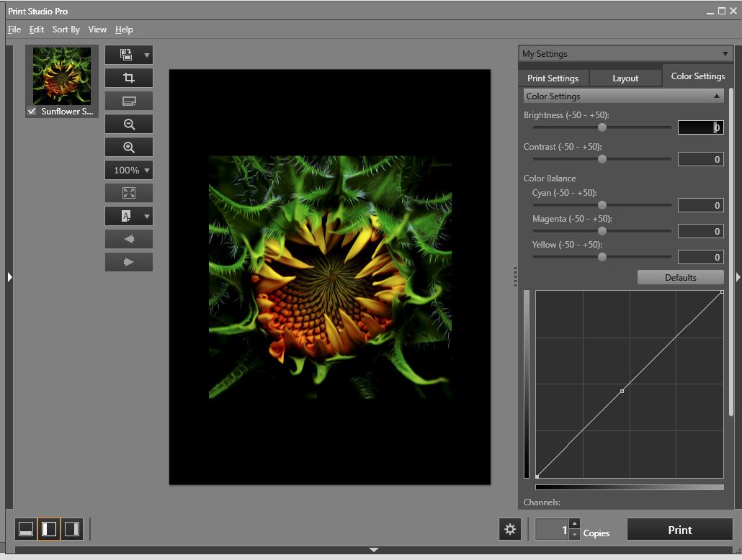Screen dimensions: 742x560
Task: Go to the previous image arrow
Action: pyautogui.click(x=129, y=239)
